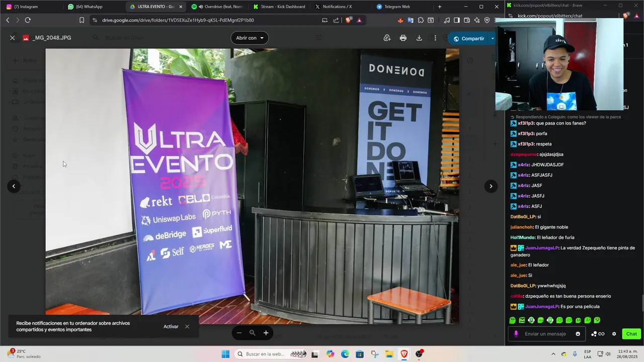This screenshot has width=644, height=362.
Task: Toggle the Brave sidebar panel
Action: tap(457, 20)
